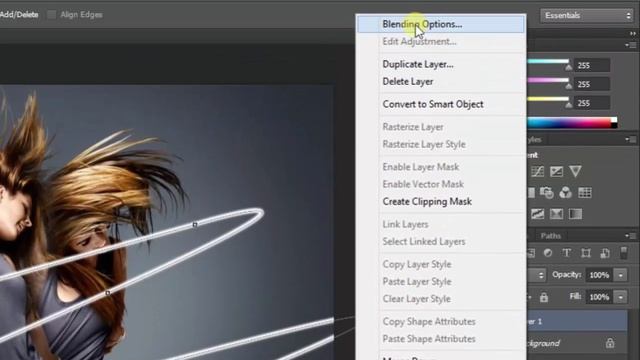Add a Selective Color adjustment

556,214
